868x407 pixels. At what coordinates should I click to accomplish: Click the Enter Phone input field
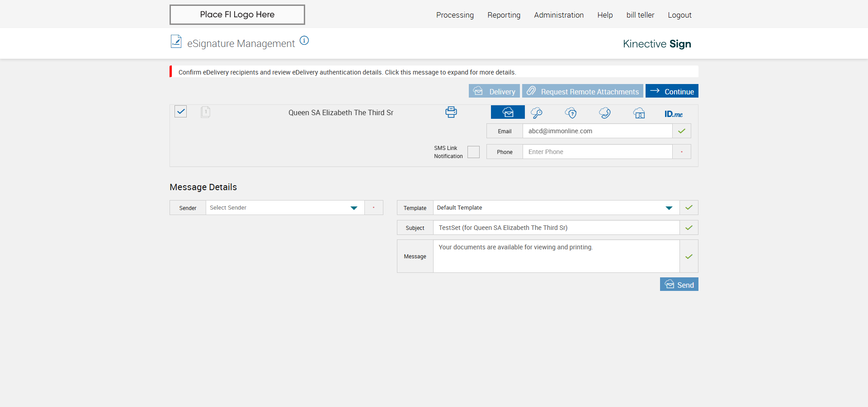[597, 152]
